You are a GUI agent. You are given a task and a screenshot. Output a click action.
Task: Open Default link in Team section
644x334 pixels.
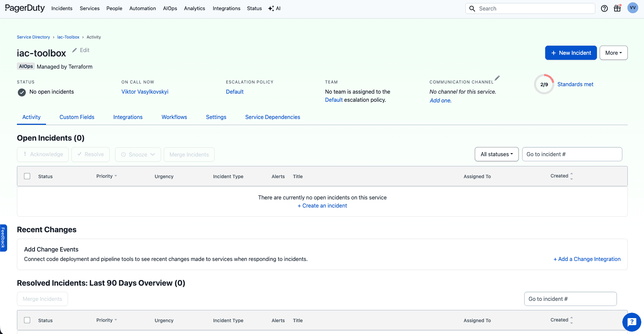[334, 100]
